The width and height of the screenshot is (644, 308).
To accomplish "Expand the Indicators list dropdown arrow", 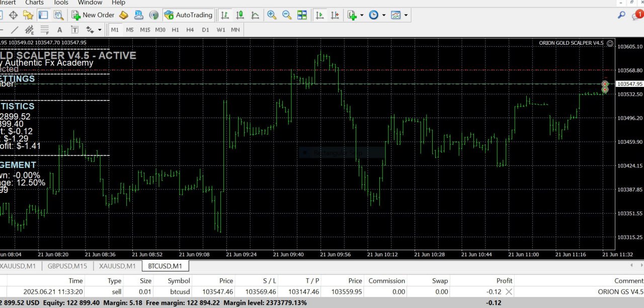I will click(x=361, y=15).
